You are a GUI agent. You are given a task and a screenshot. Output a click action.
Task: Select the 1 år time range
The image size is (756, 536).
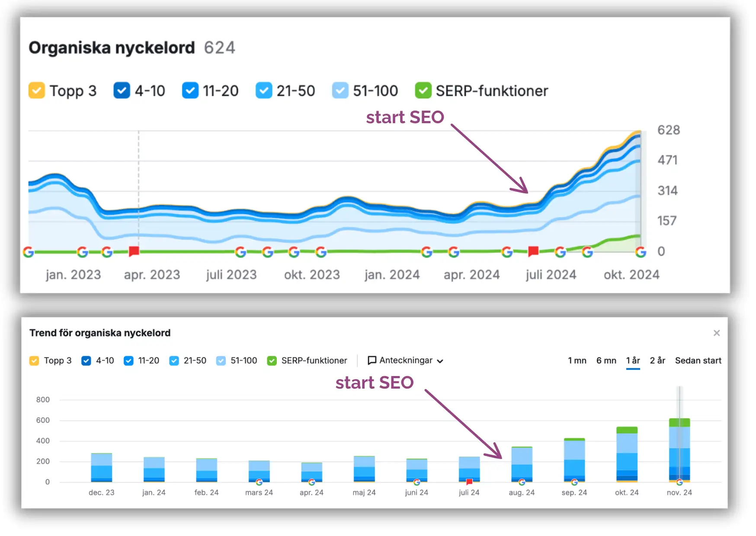tap(633, 361)
